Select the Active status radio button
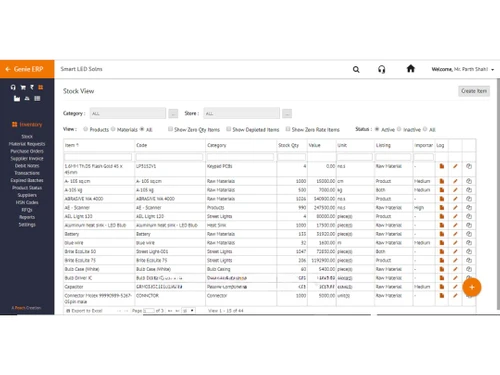The image size is (500, 375). (x=377, y=129)
